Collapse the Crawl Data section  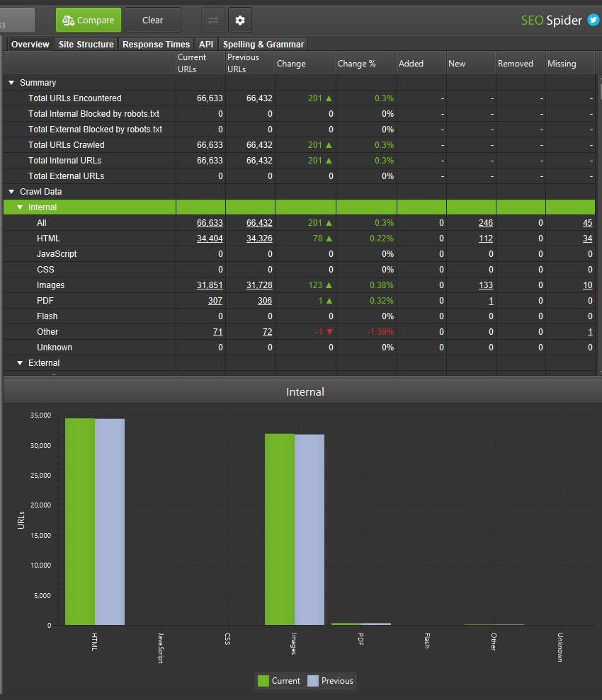(11, 192)
